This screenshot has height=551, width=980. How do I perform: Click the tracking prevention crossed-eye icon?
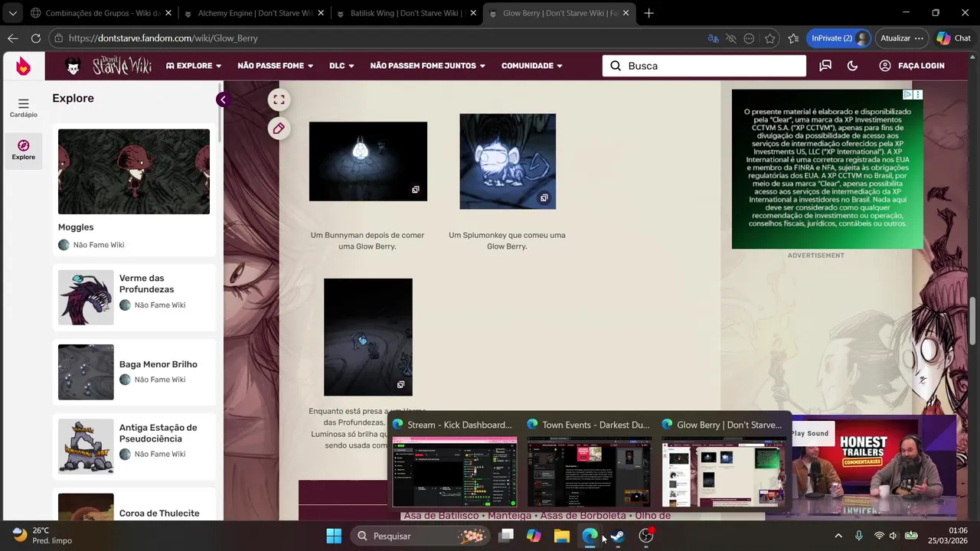click(x=731, y=38)
